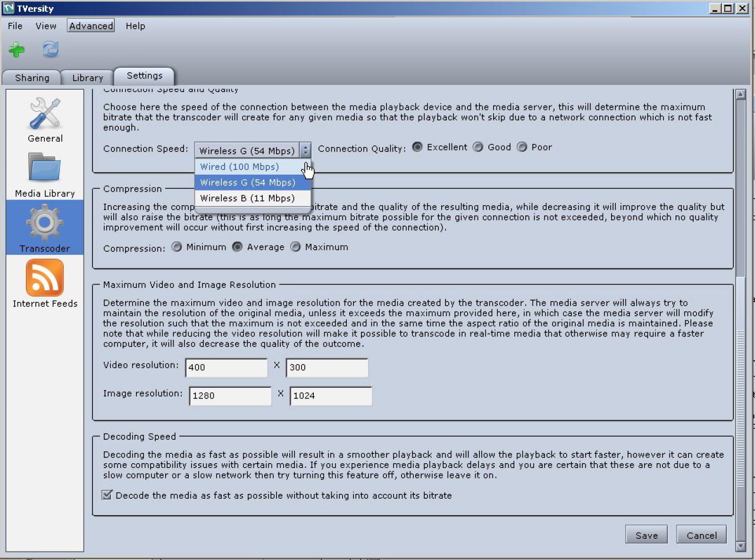The image size is (755, 560).
Task: Click the image resolution height field (1024)
Action: click(x=331, y=396)
